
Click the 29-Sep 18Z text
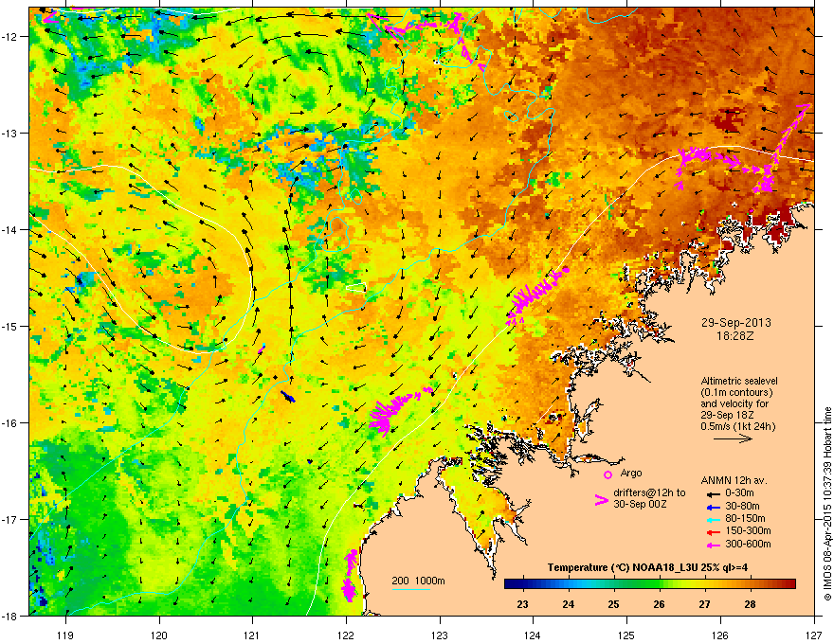[727, 415]
